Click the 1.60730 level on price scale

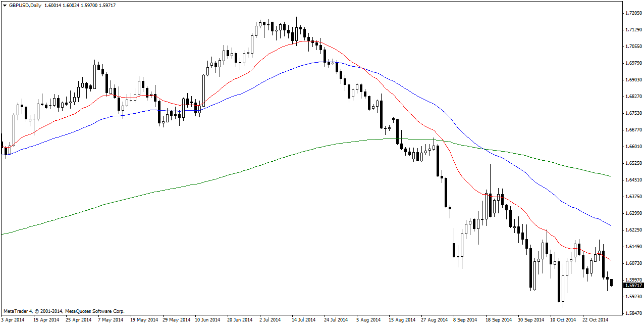coord(632,263)
